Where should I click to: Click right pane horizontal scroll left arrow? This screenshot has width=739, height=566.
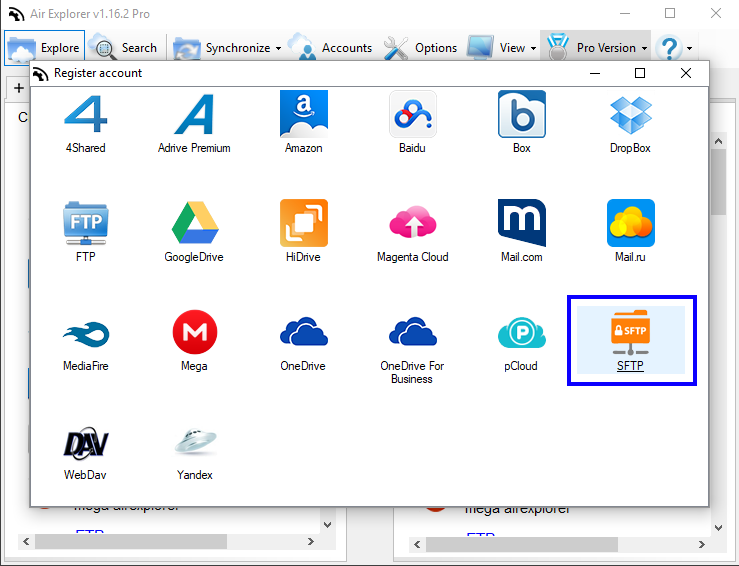(417, 544)
